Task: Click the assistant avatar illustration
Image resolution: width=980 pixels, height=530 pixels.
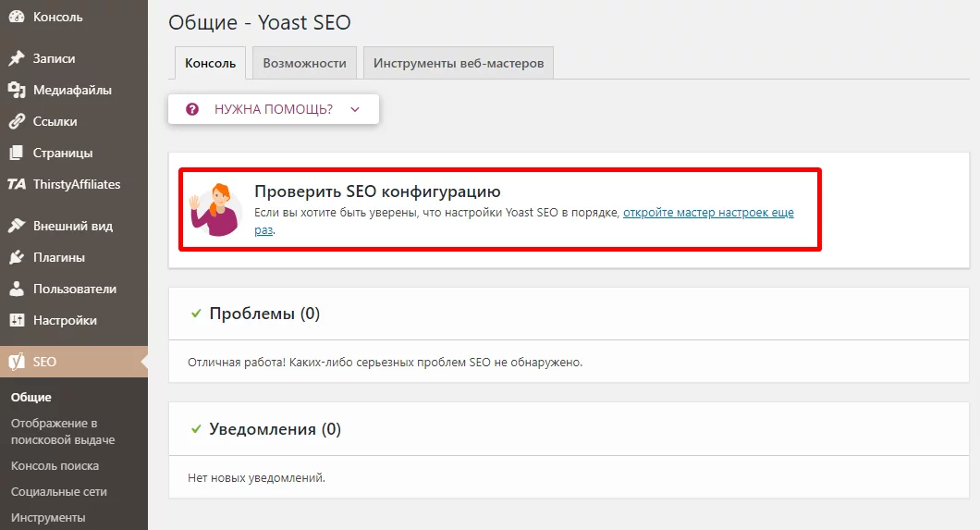Action: pos(216,210)
